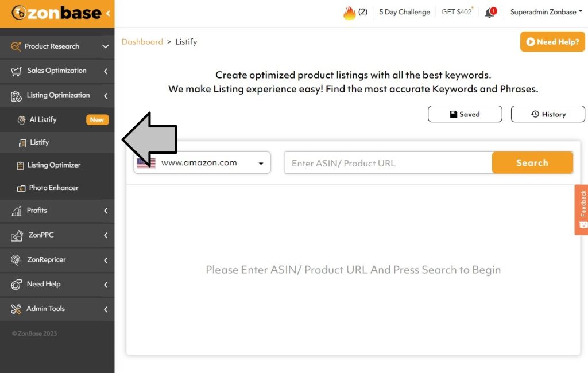Collapse the sidebar with the logo chevron
This screenshot has width=588, height=373.
[108, 14]
